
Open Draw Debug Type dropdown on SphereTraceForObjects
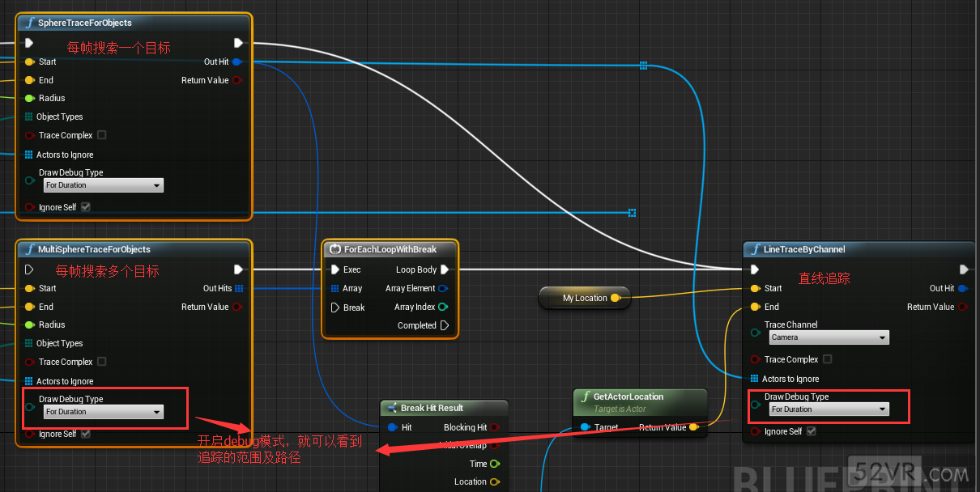[103, 185]
